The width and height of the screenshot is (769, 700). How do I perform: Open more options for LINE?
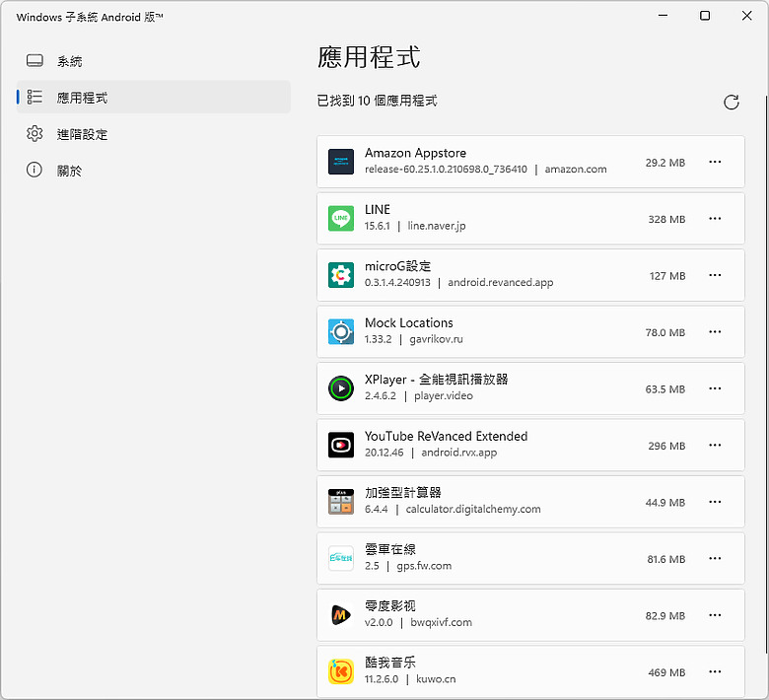coord(715,218)
